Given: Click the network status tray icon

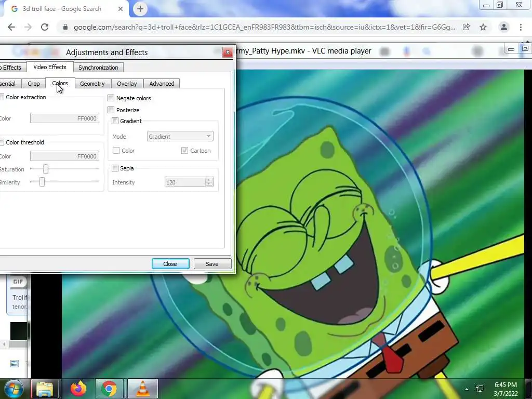Looking at the screenshot, I should pyautogui.click(x=480, y=389).
